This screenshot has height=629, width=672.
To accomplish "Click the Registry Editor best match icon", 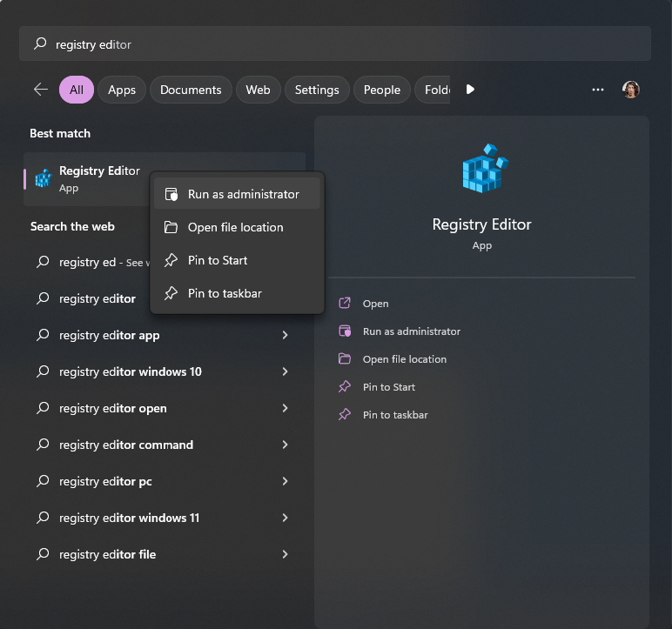I will tap(43, 178).
